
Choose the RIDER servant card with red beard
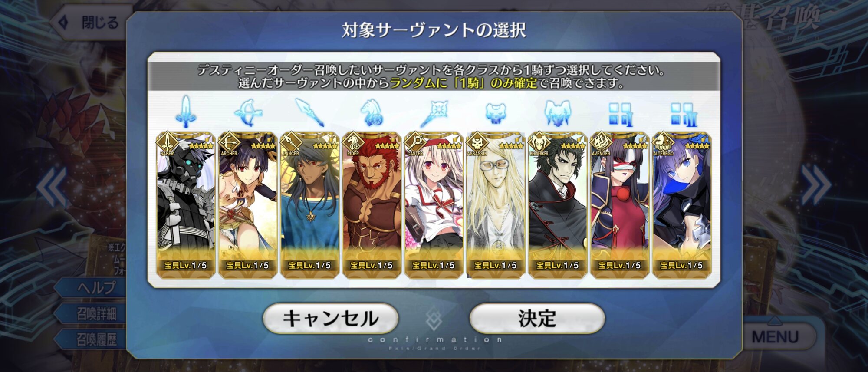coord(372,204)
